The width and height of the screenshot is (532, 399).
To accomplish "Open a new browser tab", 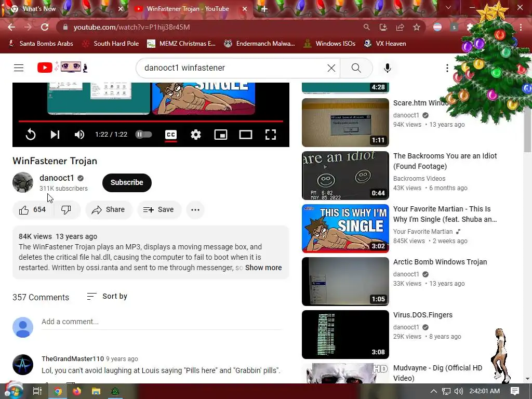I will (x=264, y=9).
